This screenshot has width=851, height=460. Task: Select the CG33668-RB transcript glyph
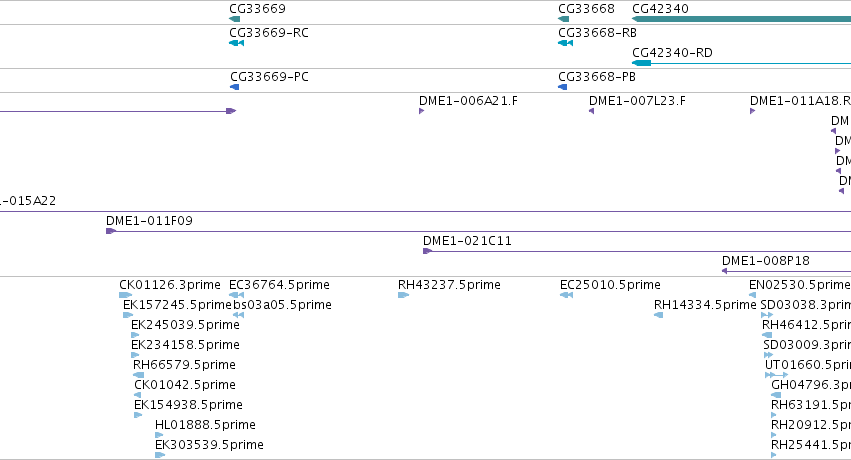click(566, 43)
